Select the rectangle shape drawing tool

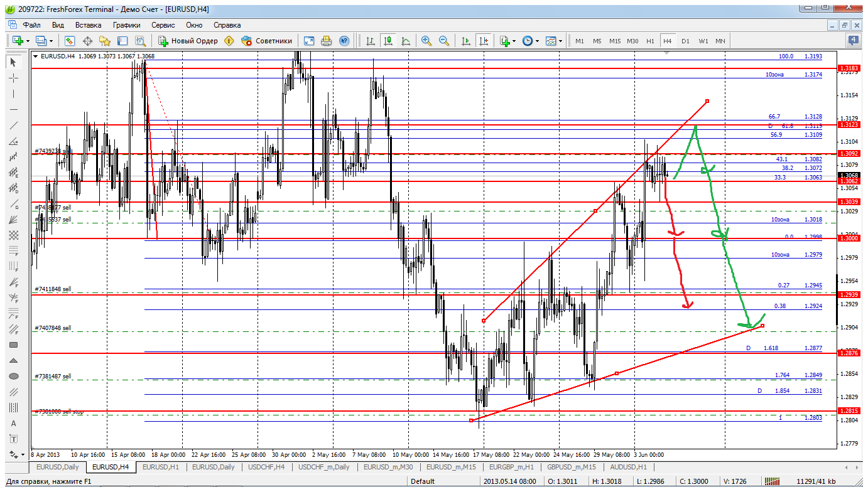[x=14, y=345]
